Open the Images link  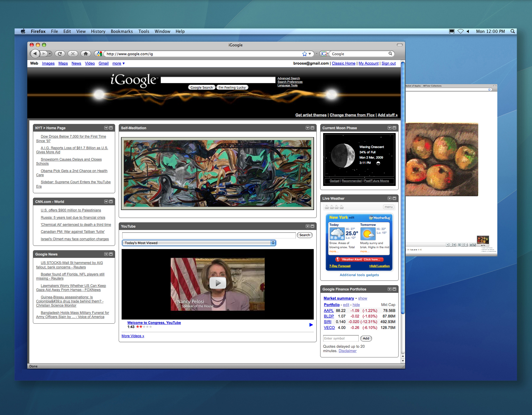coord(48,63)
